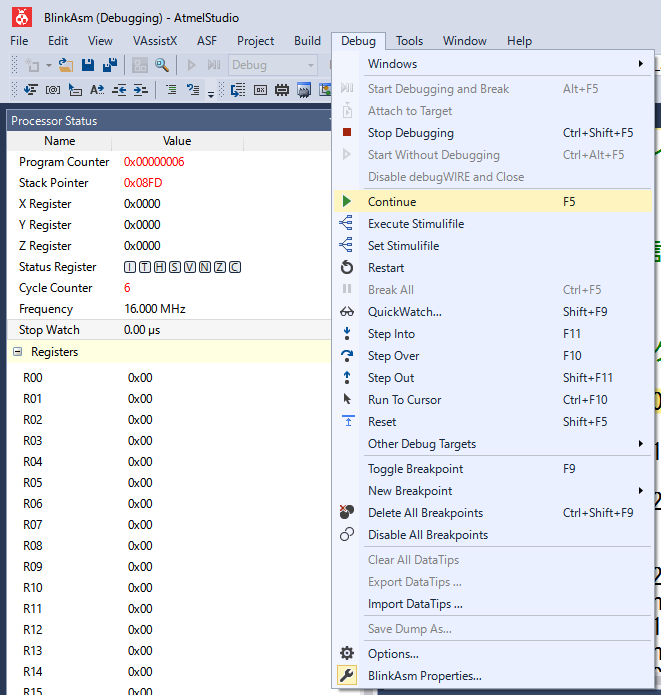The image size is (661, 695).
Task: Click the uncomment selection icon
Action: point(193,90)
